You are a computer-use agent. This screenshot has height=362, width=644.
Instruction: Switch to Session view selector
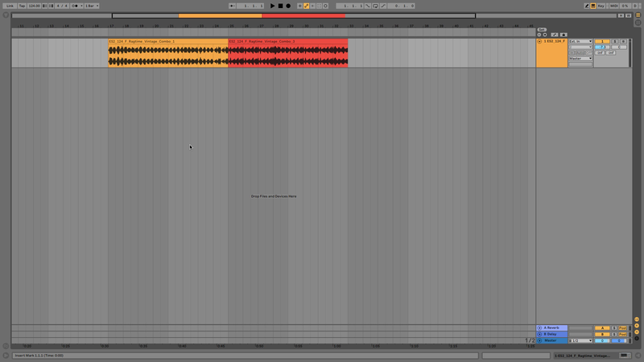pos(638,23)
